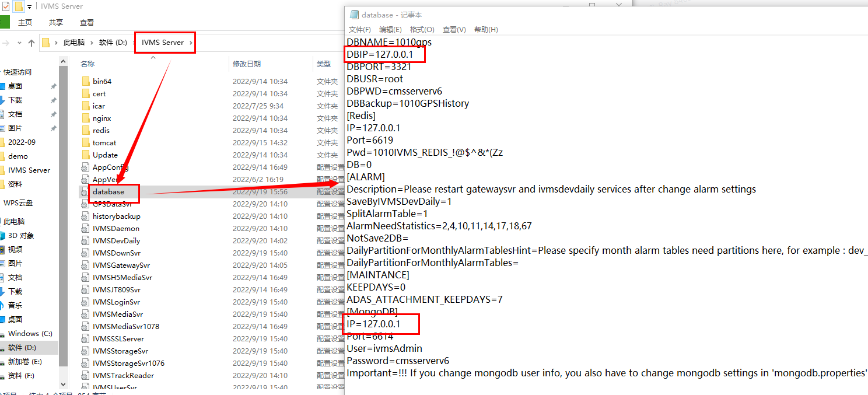
Task: Select demo folder in quick access
Action: tap(18, 156)
